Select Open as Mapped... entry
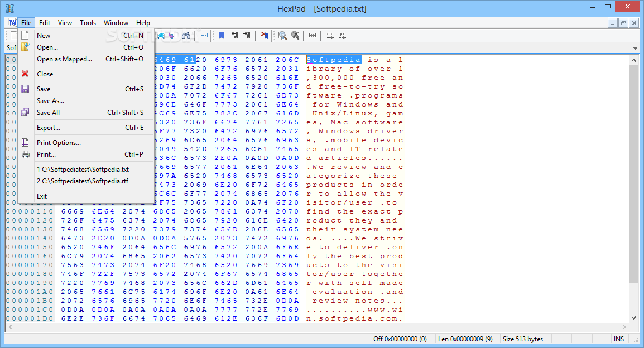Screen dimensions: 644x348 coord(86,59)
